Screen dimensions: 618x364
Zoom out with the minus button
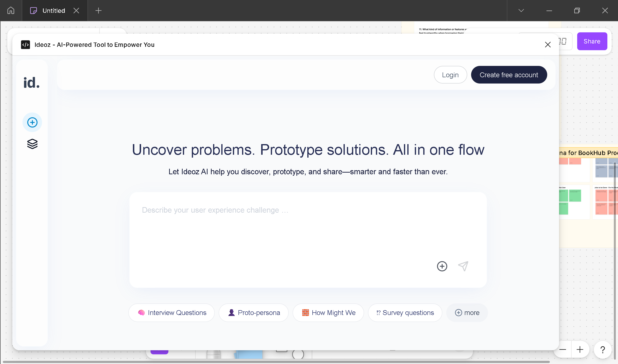(562, 350)
